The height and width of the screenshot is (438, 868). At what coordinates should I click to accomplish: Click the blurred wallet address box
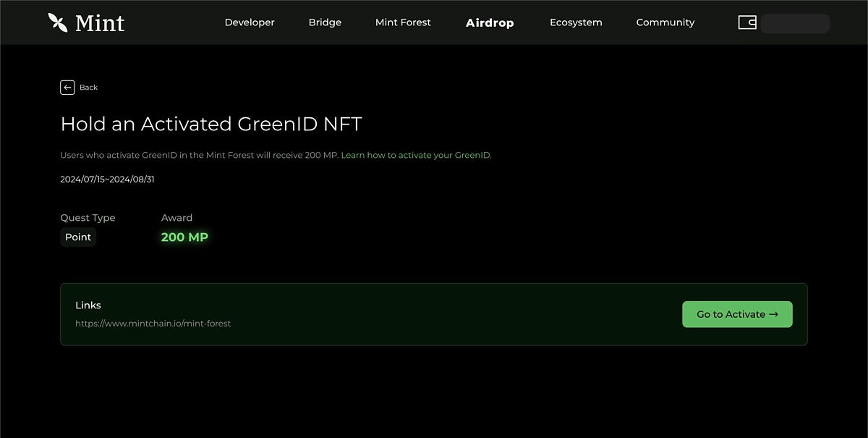[x=795, y=23]
